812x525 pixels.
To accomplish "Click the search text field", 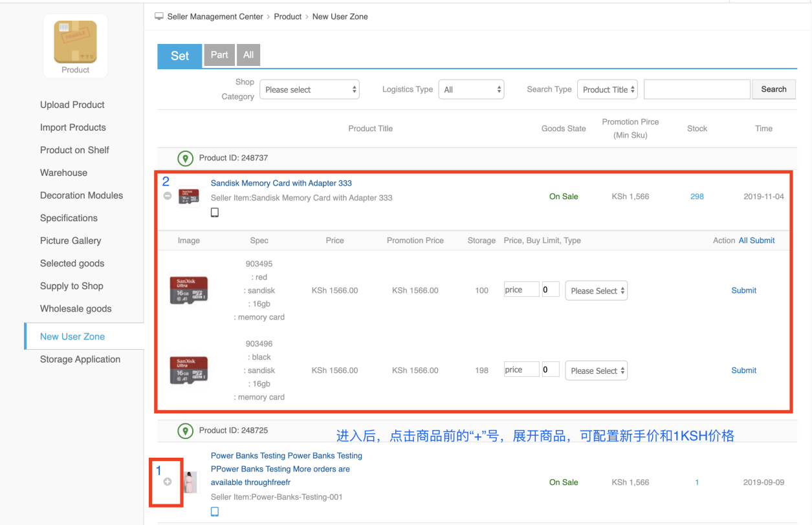I will [697, 89].
